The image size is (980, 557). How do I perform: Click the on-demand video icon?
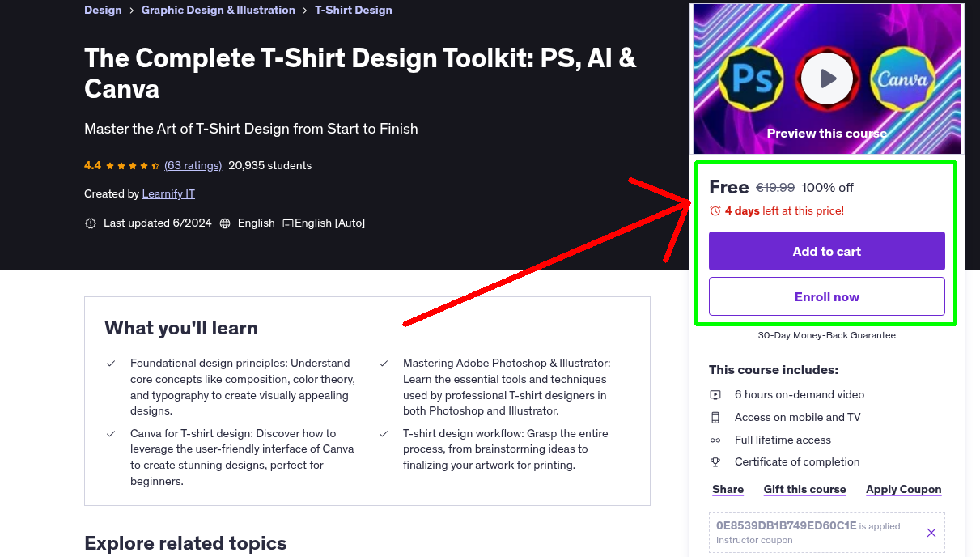pos(715,395)
